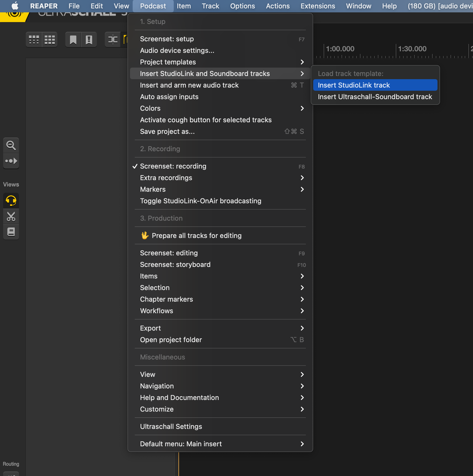The width and height of the screenshot is (473, 476).
Task: Open the Extensions menu
Action: point(318,6)
